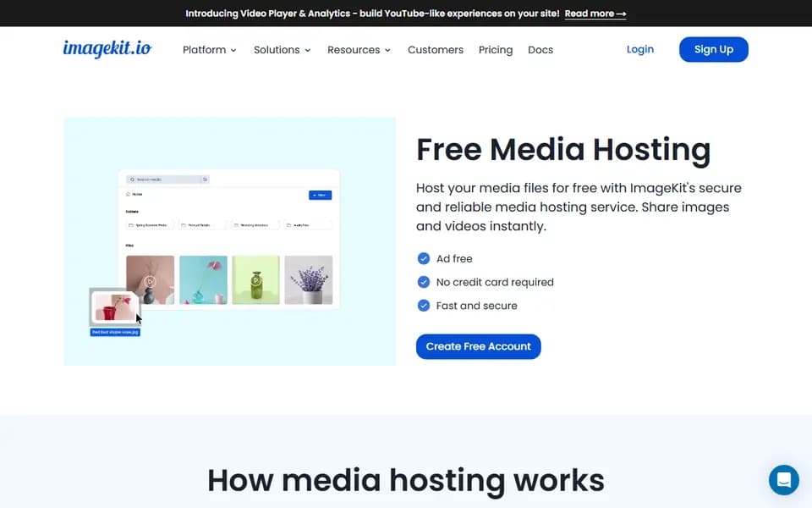Follow the Read more banner link
This screenshot has width=812, height=508.
click(x=595, y=14)
